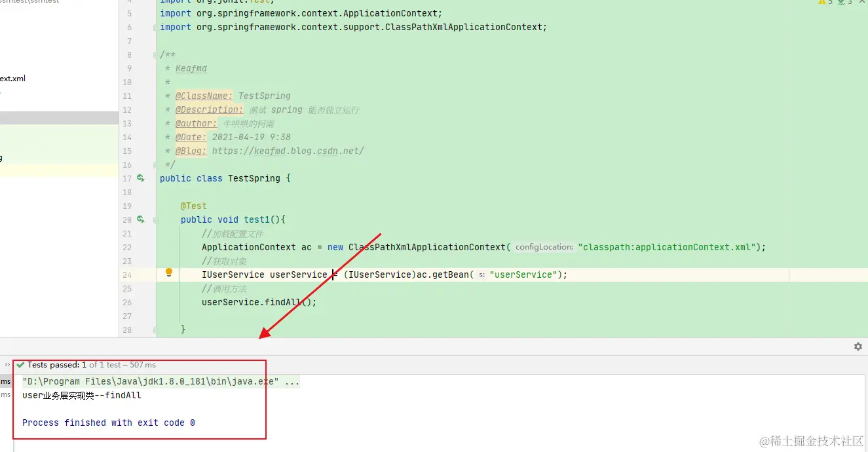
Task: Open the yellow lightbulb intention actions
Action: click(169, 273)
